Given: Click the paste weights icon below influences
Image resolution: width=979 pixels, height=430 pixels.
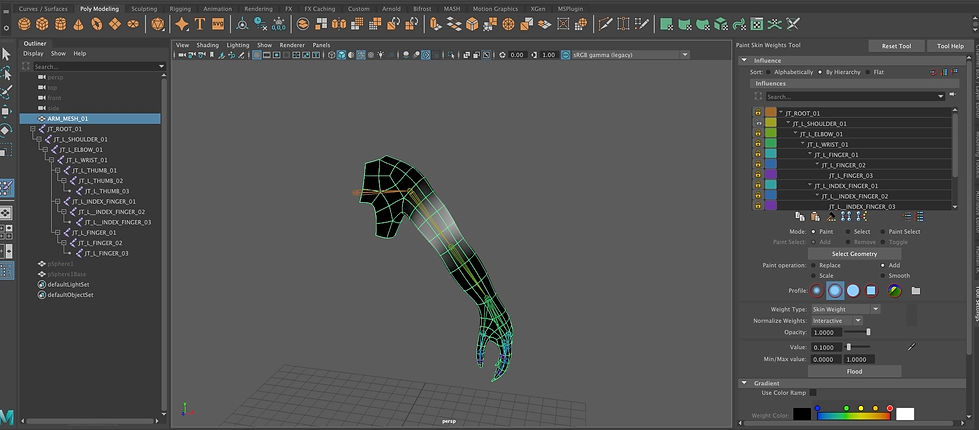Looking at the screenshot, I should (815, 217).
